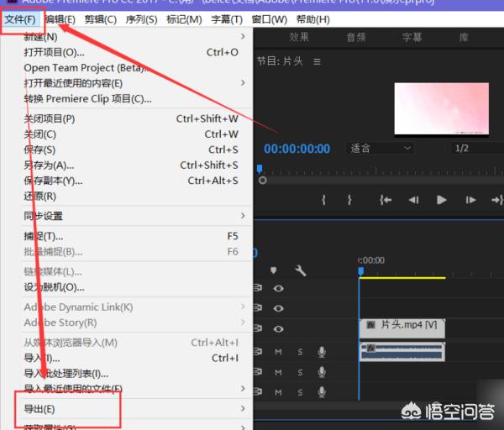Click the 00:00:00:00 timecode field
This screenshot has height=430, width=504.
coord(297,149)
